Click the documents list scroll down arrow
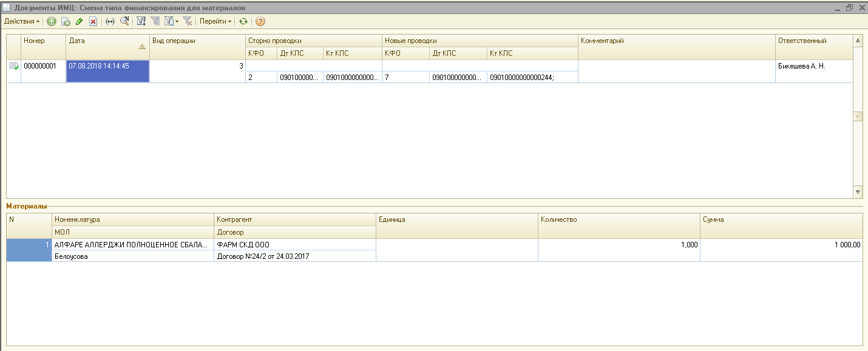The width and height of the screenshot is (868, 351). tap(858, 192)
